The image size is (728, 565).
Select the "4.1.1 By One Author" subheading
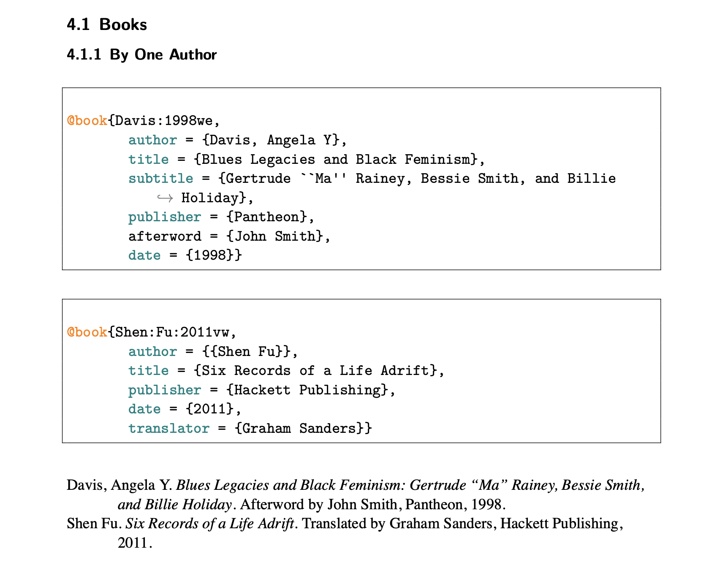(141, 54)
